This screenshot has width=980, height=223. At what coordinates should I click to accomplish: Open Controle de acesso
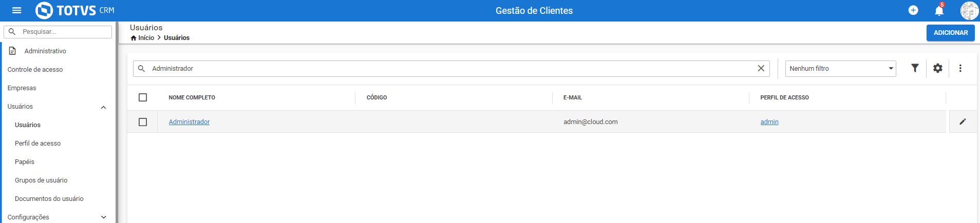pos(35,70)
